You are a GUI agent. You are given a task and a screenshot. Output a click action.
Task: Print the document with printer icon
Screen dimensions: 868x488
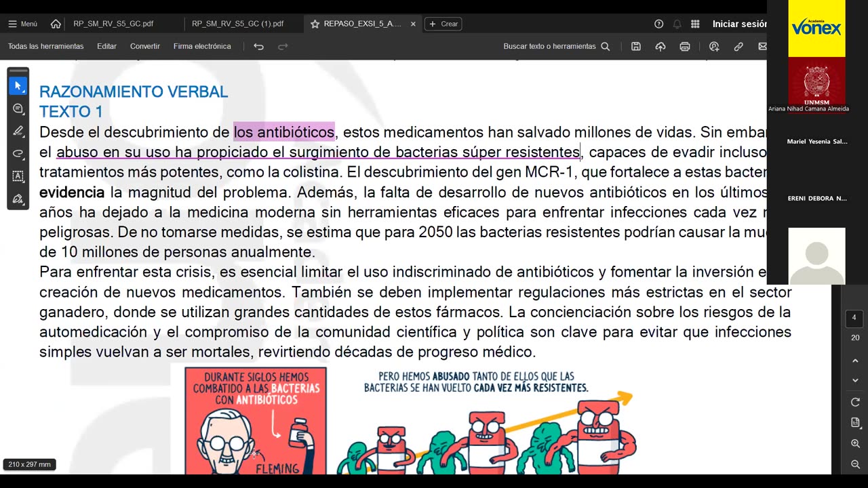point(685,46)
